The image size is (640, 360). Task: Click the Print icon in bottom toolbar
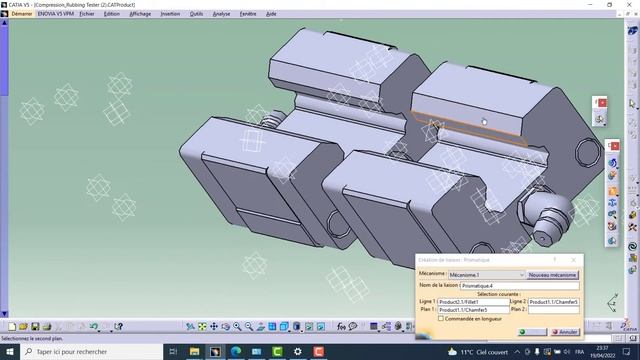[x=47, y=327]
